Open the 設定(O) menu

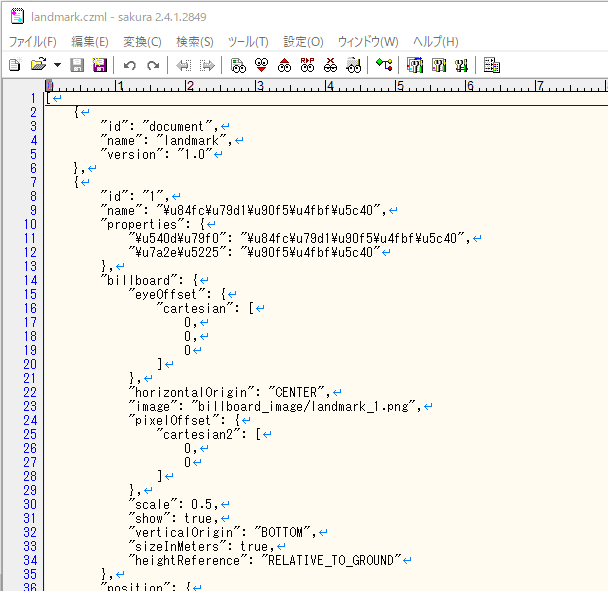pyautogui.click(x=303, y=42)
